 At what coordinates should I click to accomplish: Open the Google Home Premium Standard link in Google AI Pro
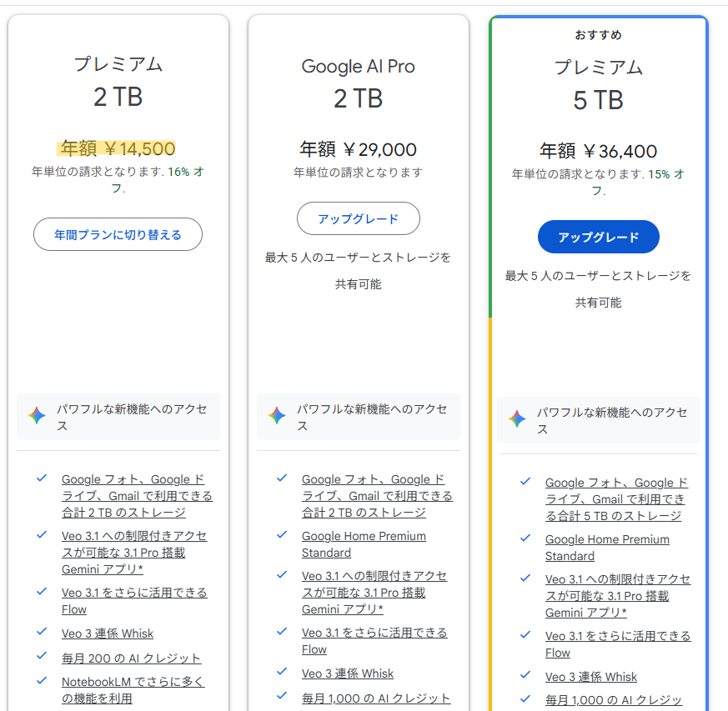(x=364, y=544)
